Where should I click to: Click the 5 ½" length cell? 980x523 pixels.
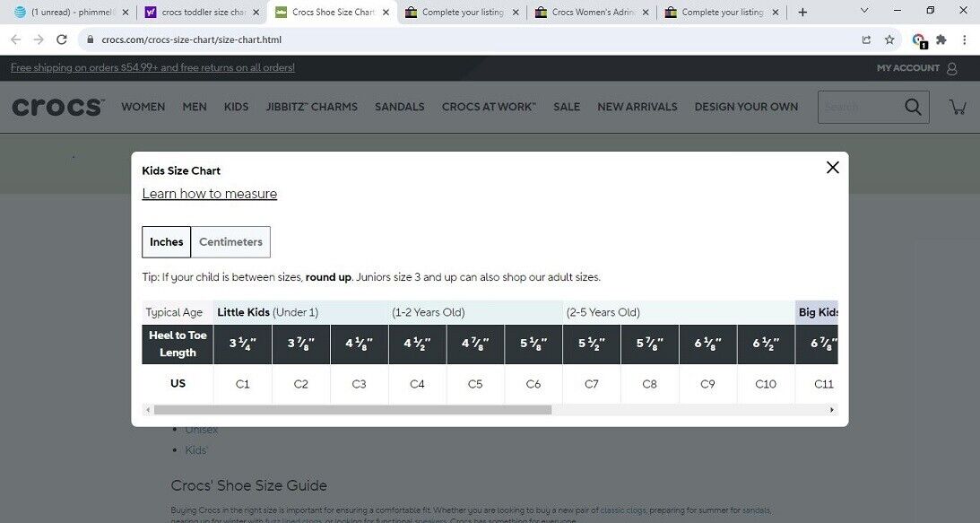click(x=591, y=344)
